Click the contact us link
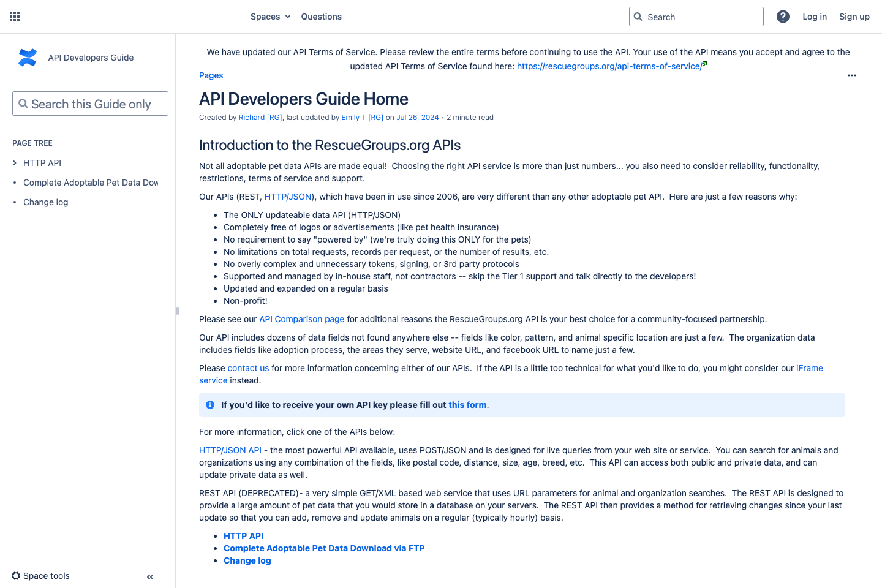Screen dimensions: 882x588 pyautogui.click(x=248, y=368)
